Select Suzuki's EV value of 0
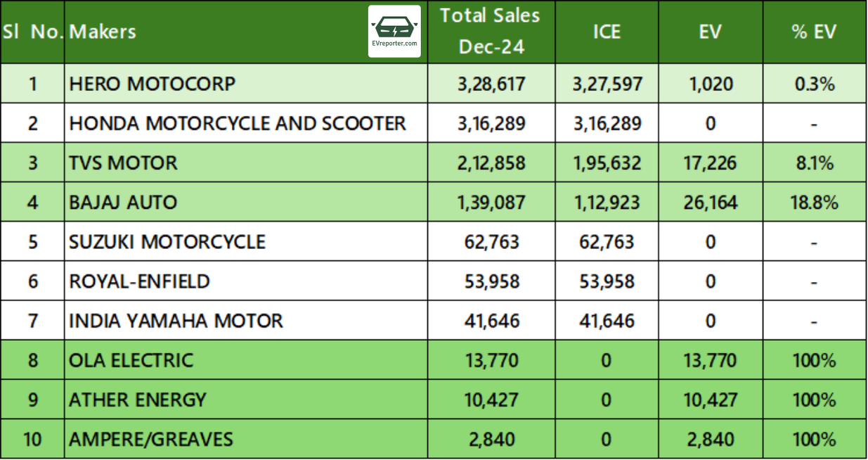This screenshot has width=868, height=460. 711,241
